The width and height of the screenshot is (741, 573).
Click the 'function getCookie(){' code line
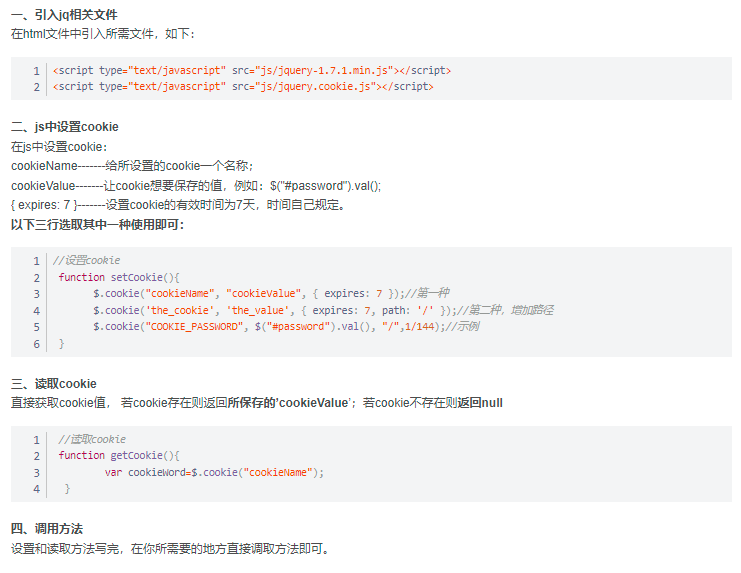point(119,455)
